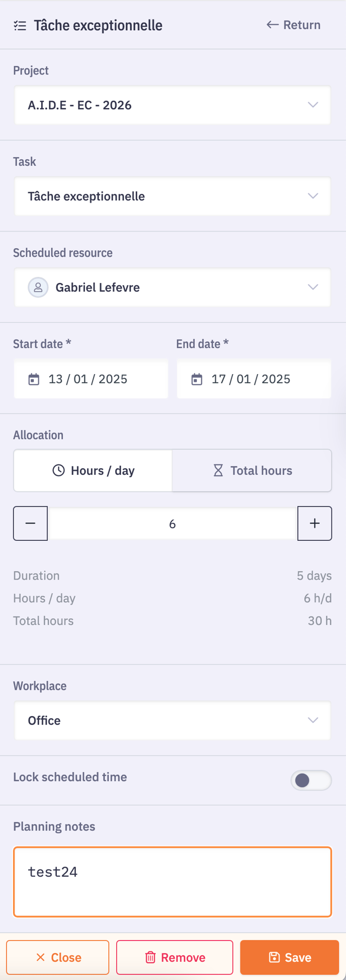
Task: Toggle Lock scheduled time switch
Action: pos(311,780)
